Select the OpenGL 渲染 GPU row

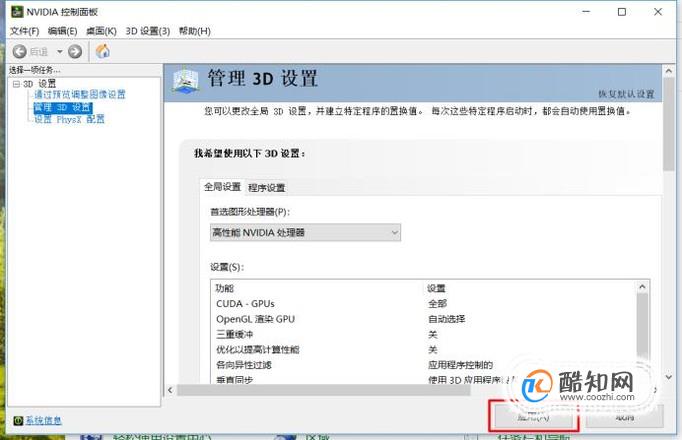[x=425, y=319]
